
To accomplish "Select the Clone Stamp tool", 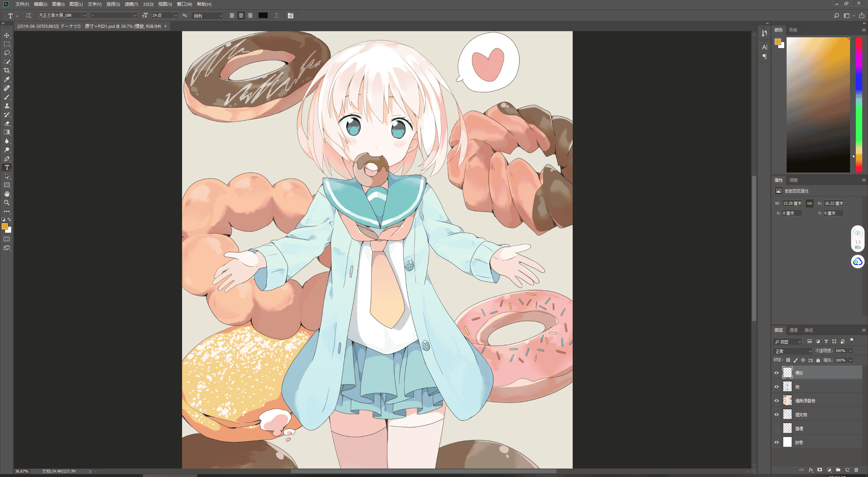I will (x=7, y=106).
